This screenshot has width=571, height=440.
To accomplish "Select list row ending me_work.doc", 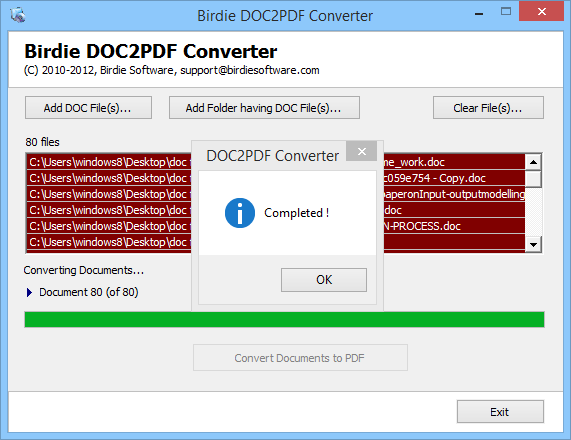I will click(276, 162).
